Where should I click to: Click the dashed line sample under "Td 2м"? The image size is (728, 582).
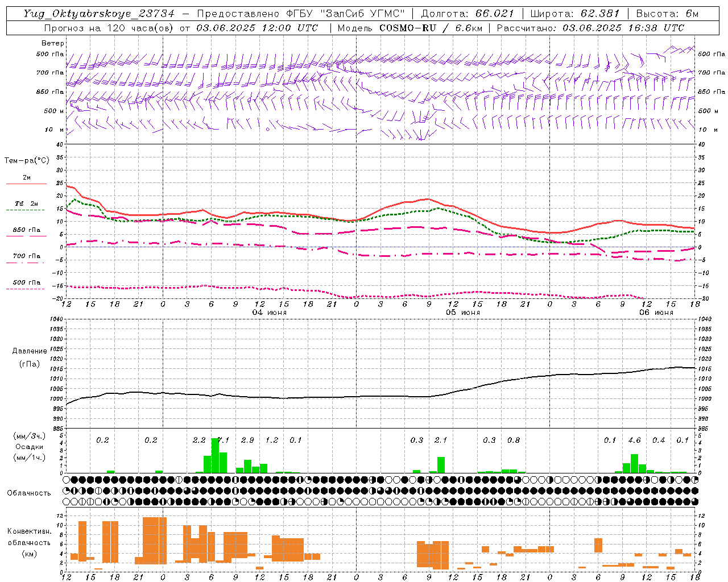26,210
